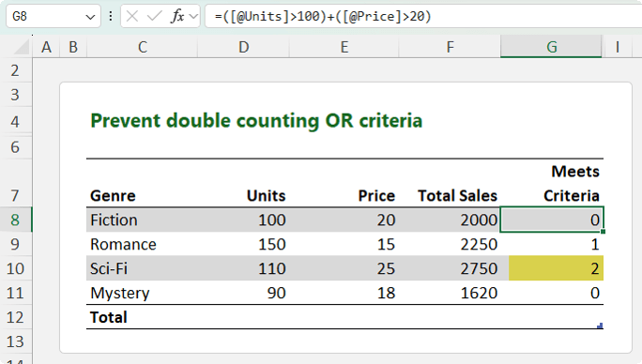The height and width of the screenshot is (364, 642).
Task: Select total sales cell '1620'
Action: pyautogui.click(x=450, y=293)
